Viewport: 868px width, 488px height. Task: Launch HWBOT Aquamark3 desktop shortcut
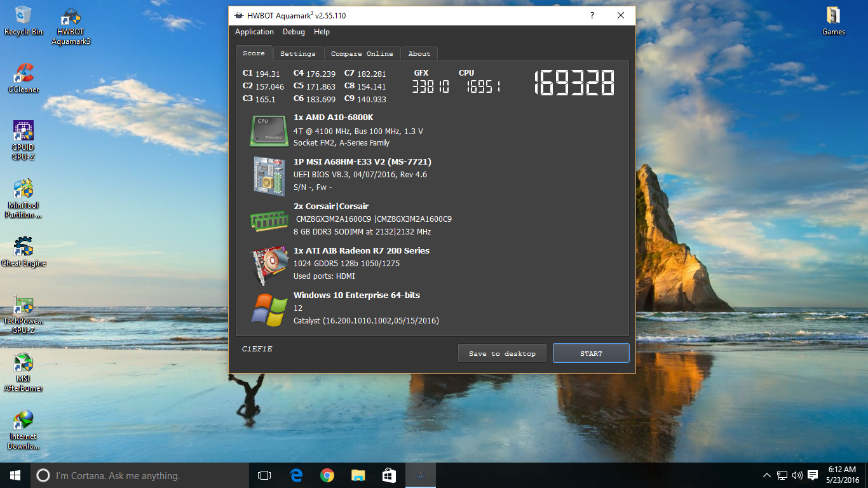(71, 27)
